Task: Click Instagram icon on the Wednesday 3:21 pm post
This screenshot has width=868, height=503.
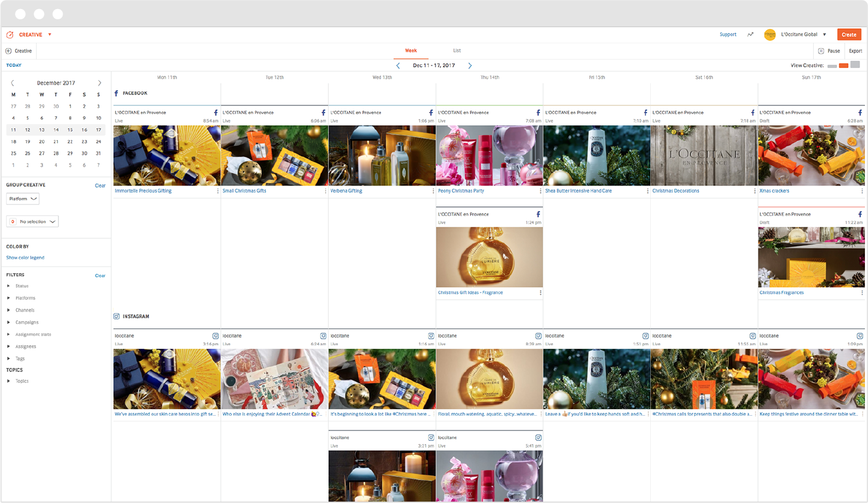Action: (431, 437)
